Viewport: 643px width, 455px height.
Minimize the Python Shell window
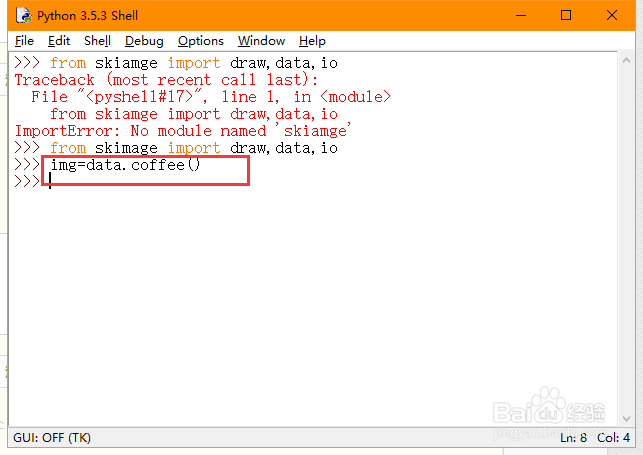coord(521,16)
